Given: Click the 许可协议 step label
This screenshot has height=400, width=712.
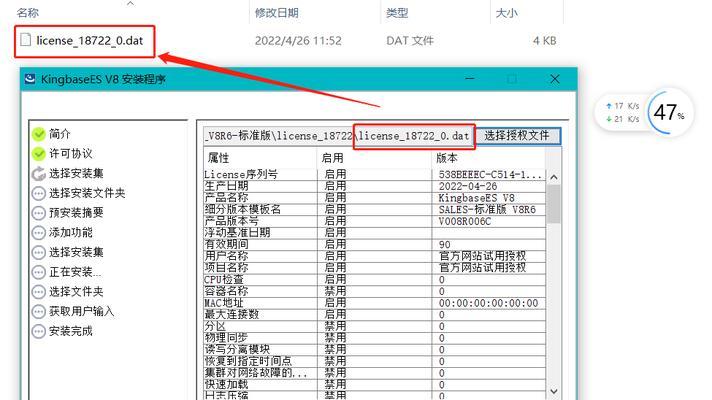Looking at the screenshot, I should 71,154.
